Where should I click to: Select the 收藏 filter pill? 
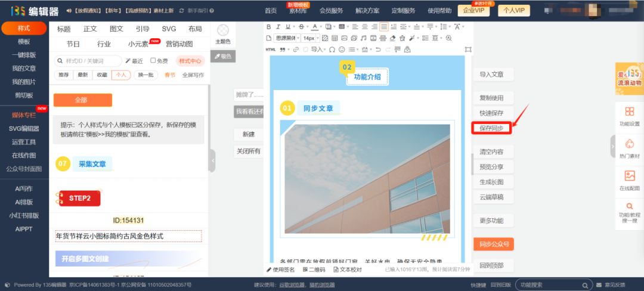(102, 75)
